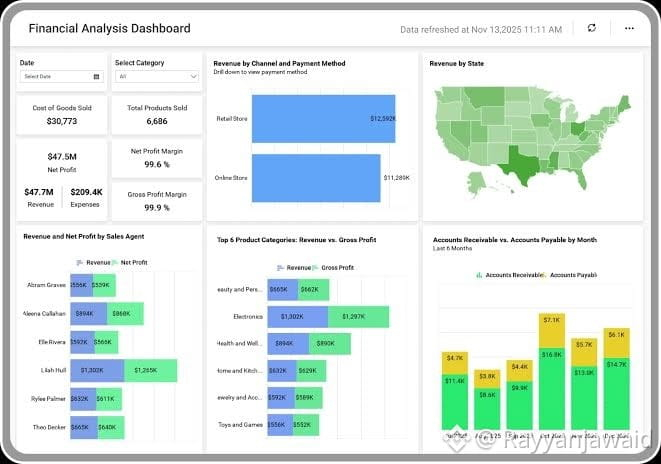Screen dimensions: 661x464
Task: Click Home and Kitchen $629K gross profit bar
Action: (311, 371)
